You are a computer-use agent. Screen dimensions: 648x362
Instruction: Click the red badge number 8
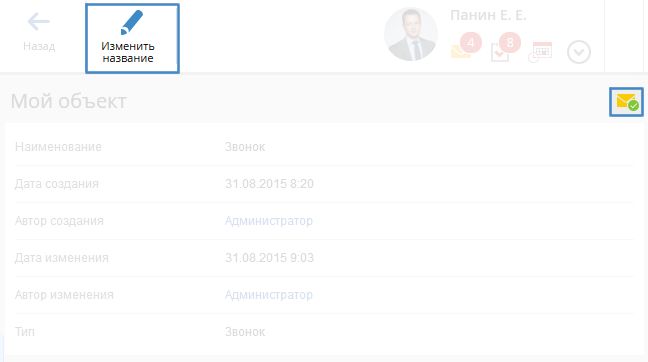pos(510,43)
